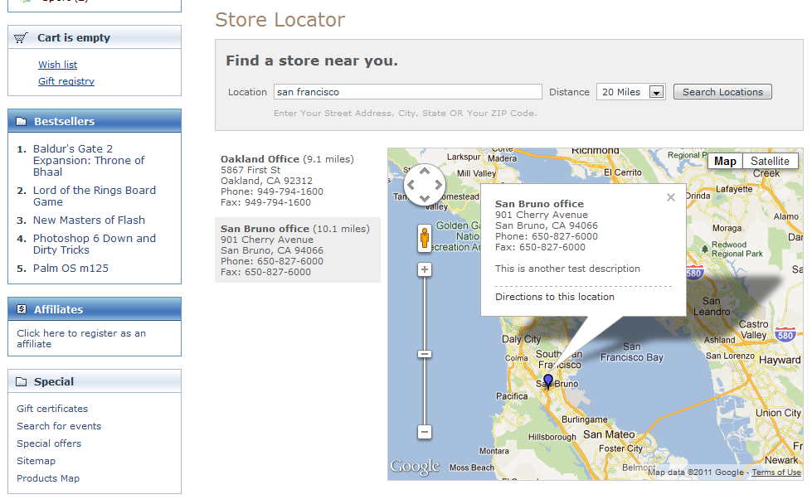Select the Street View pegman icon

[x=425, y=238]
